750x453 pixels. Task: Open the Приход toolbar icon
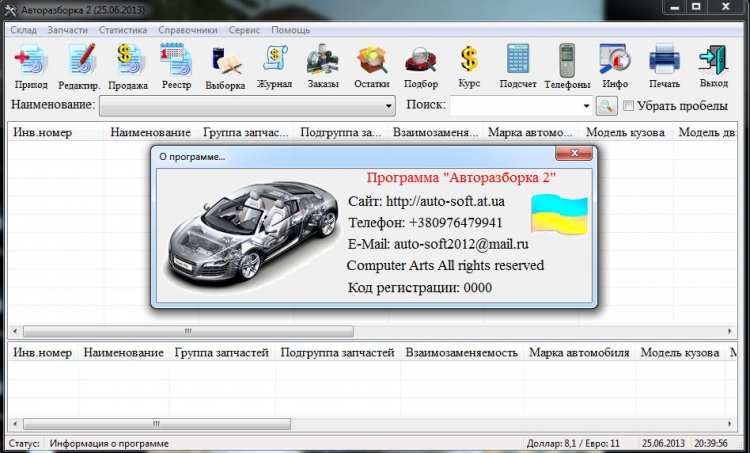(x=31, y=59)
